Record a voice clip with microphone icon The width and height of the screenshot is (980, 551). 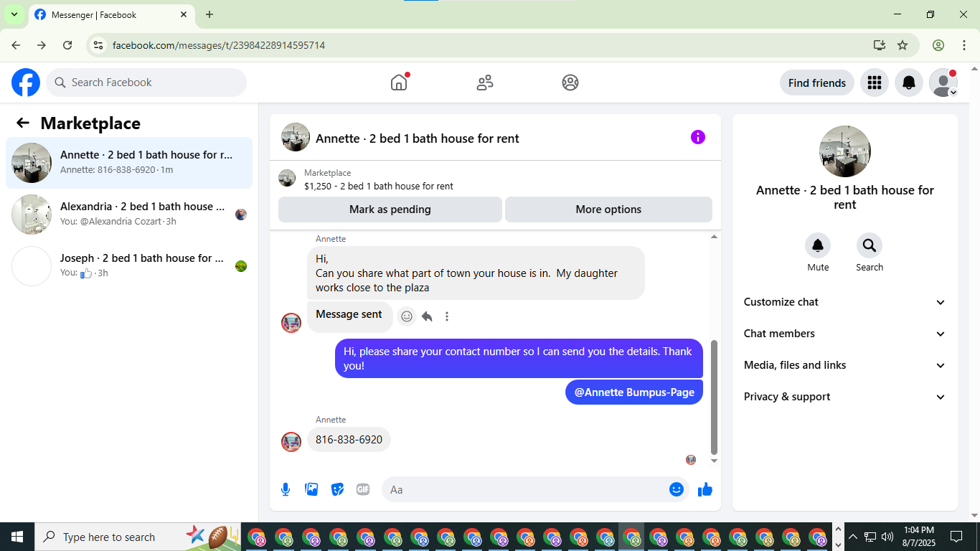coord(286,489)
